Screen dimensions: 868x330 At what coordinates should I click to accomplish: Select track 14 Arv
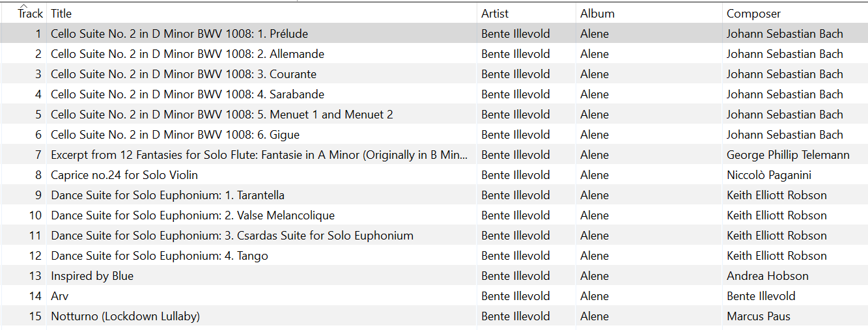pyautogui.click(x=59, y=296)
